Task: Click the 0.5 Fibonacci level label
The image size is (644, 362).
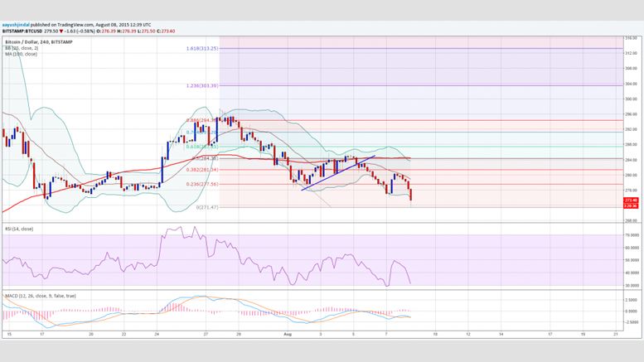Action: pos(205,158)
